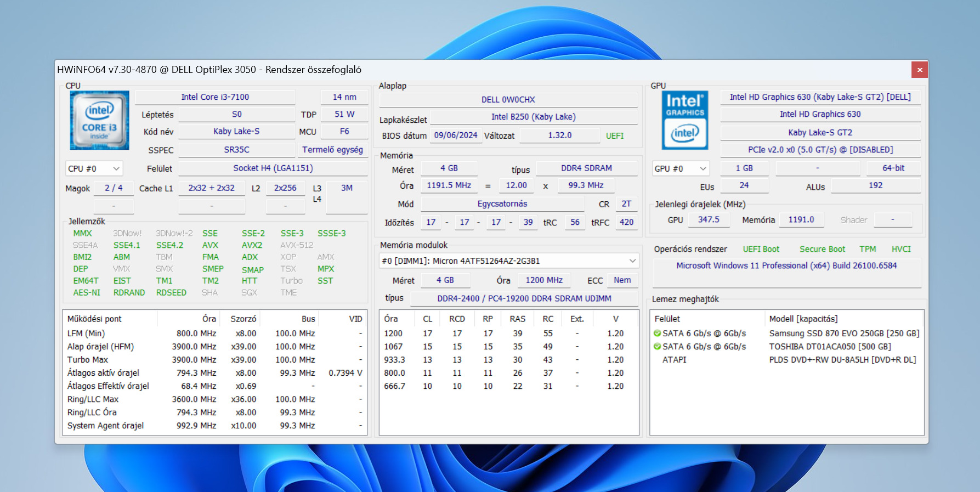
Task: Click the Microsoft Windows 11 Professional text
Action: (x=786, y=265)
